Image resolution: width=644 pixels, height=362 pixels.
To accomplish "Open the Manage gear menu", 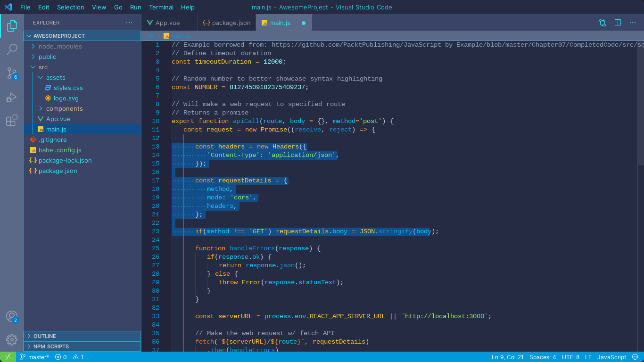I will pyautogui.click(x=12, y=339).
